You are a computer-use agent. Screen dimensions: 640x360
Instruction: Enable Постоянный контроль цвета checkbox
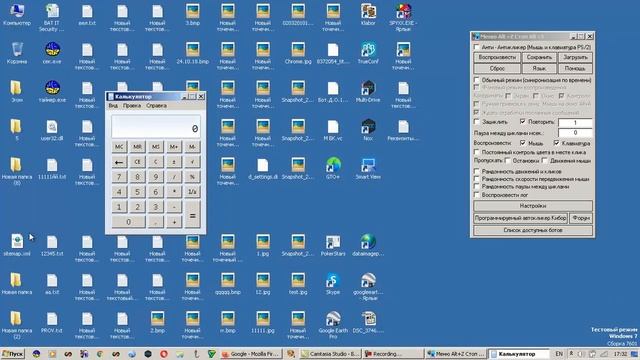(477, 152)
